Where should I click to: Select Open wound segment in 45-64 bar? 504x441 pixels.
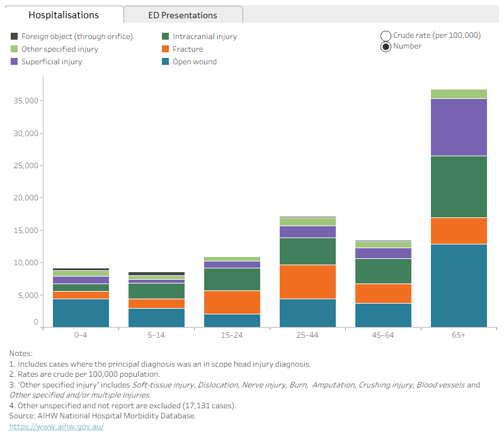[383, 316]
